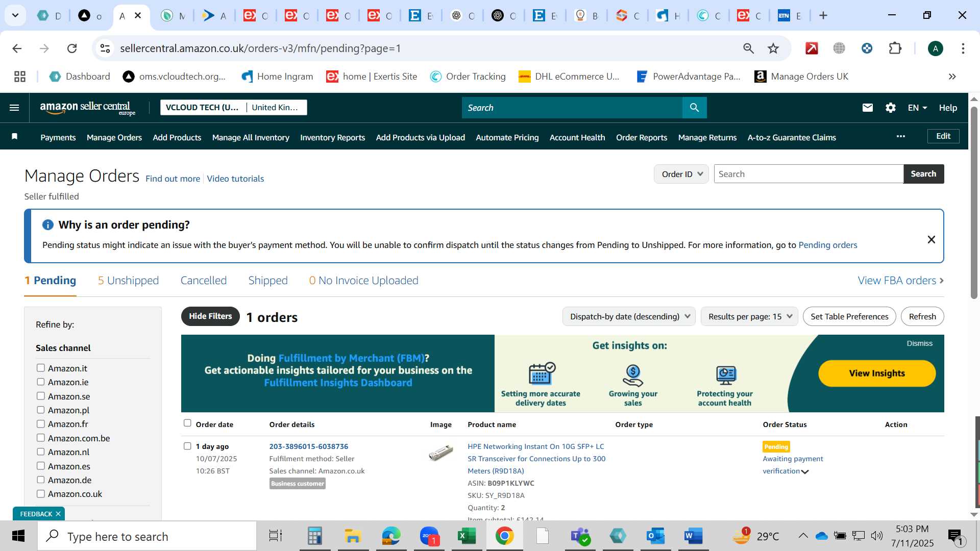This screenshot has width=980, height=551.
Task: Go back with the browser back arrow
Action: [17, 48]
